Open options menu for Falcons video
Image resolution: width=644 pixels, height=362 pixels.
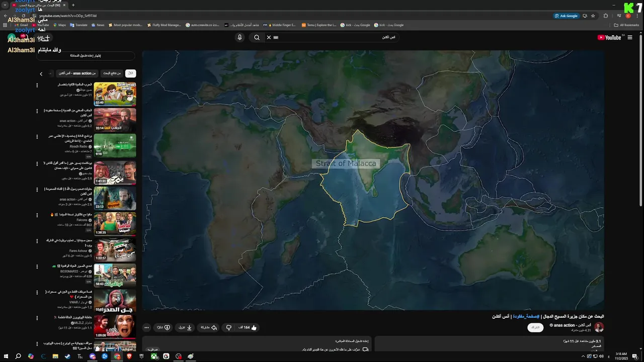[37, 215]
